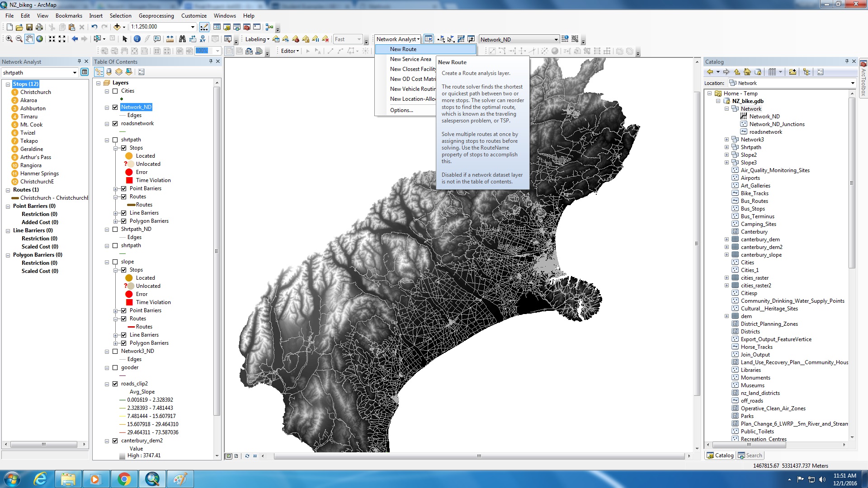Viewport: 868px width, 488px height.
Task: Open the shrtpath analysis layer dropdown
Action: tap(75, 72)
